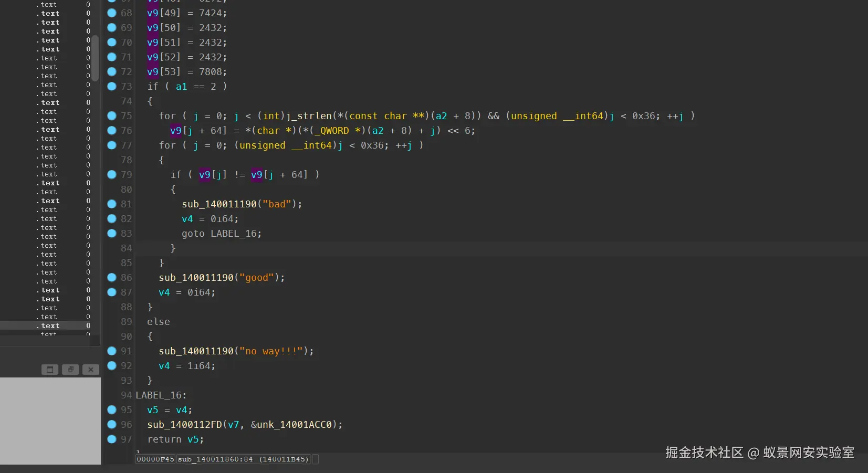Click first 0x36 constant on line 75

[x=643, y=115]
